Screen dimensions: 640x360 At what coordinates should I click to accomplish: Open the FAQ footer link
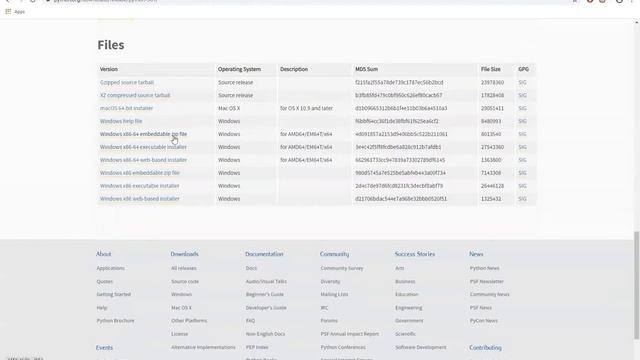(250, 321)
